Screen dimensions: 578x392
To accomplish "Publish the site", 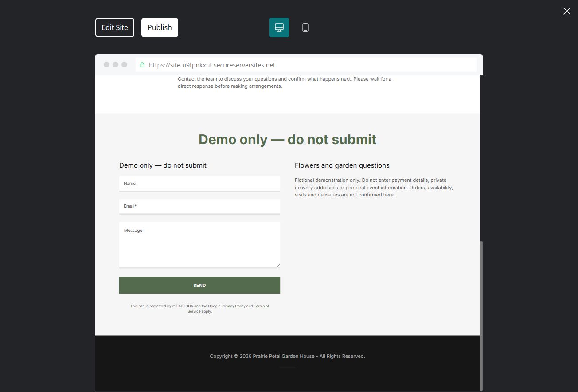I will pos(160,27).
